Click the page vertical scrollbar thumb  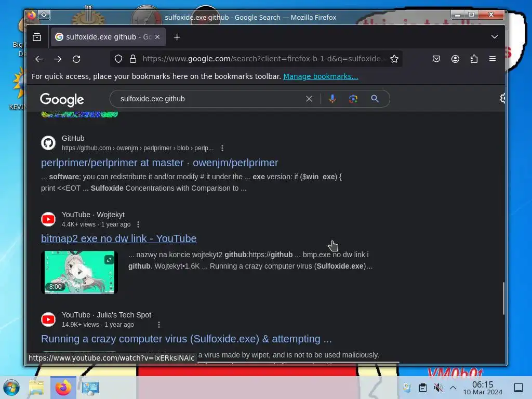503,299
